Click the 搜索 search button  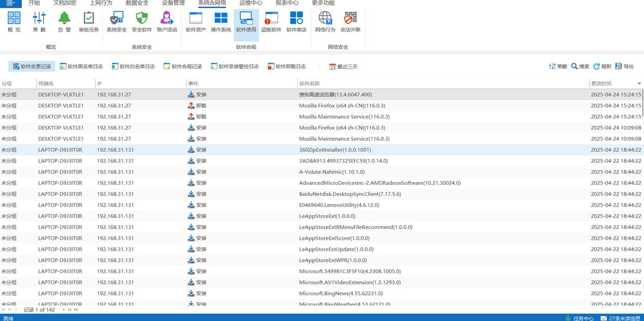[580, 66]
